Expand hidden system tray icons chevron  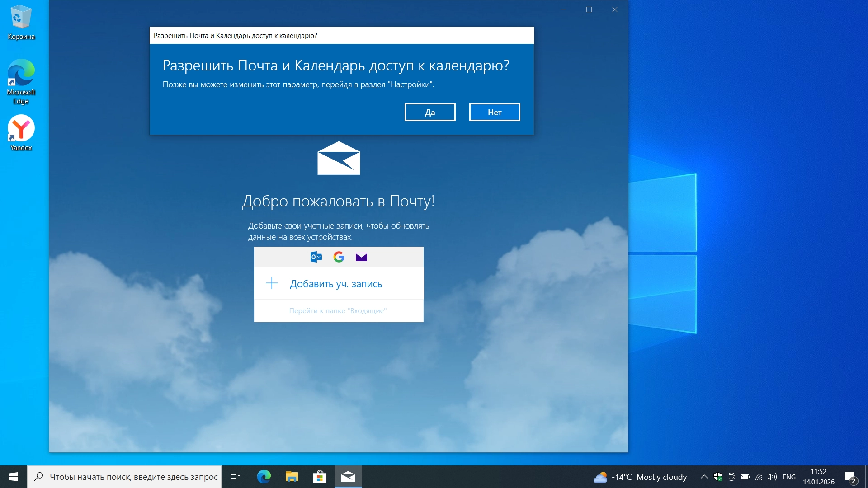coord(704,477)
